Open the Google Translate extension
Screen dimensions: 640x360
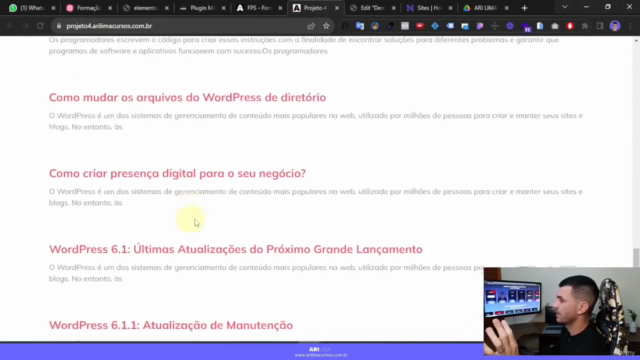(360, 26)
